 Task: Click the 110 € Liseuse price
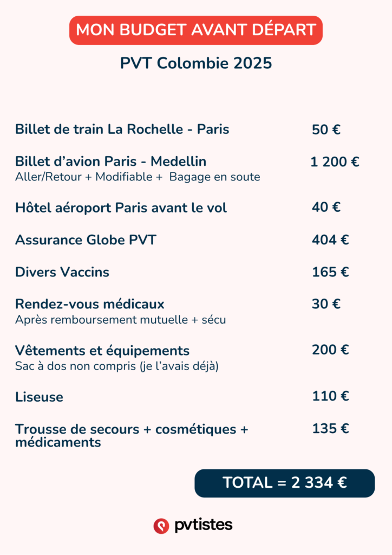pos(330,396)
